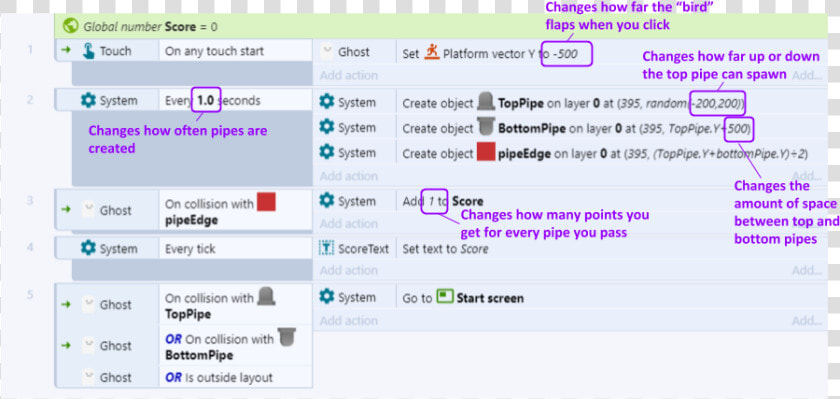Click the TopPipe sprite icon in Create object action

point(486,101)
